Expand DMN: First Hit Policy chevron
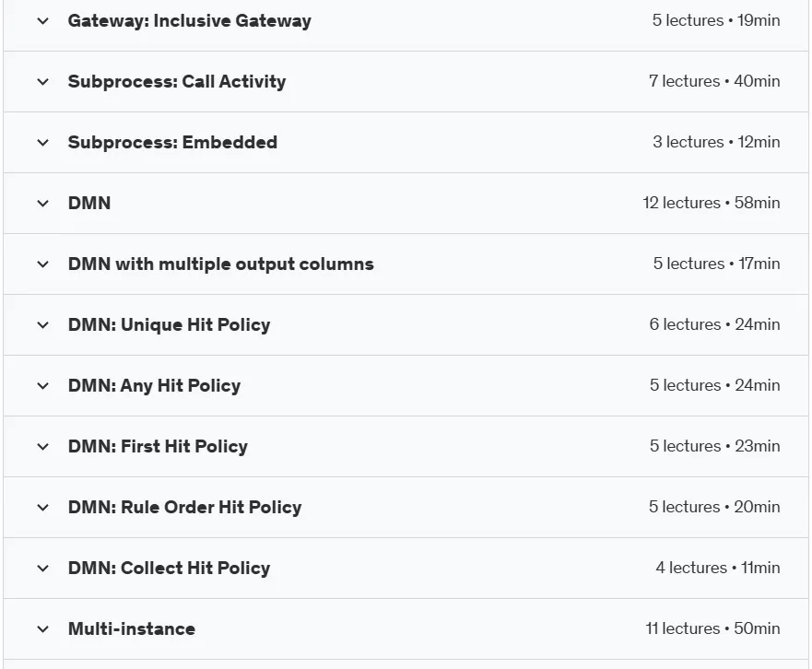 [43, 447]
